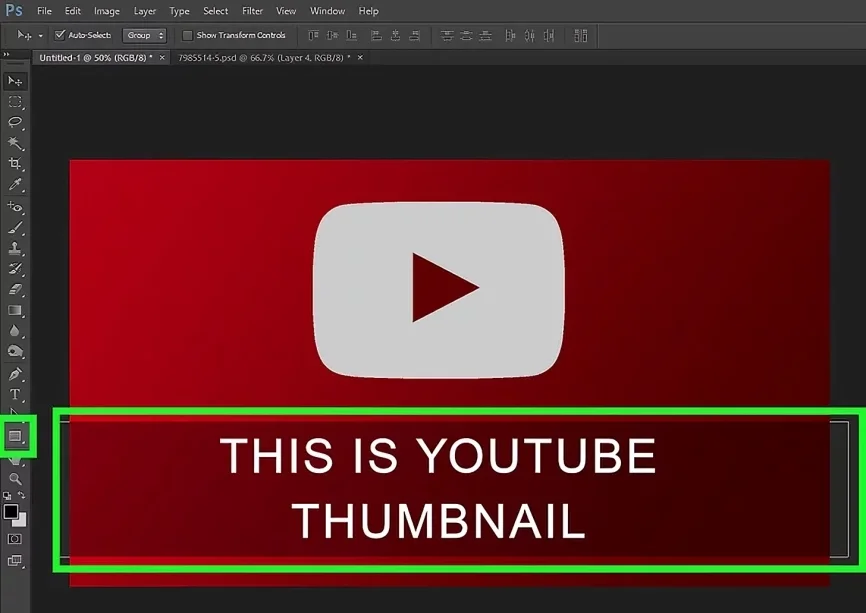
Task: Select the Crop tool
Action: 15,163
